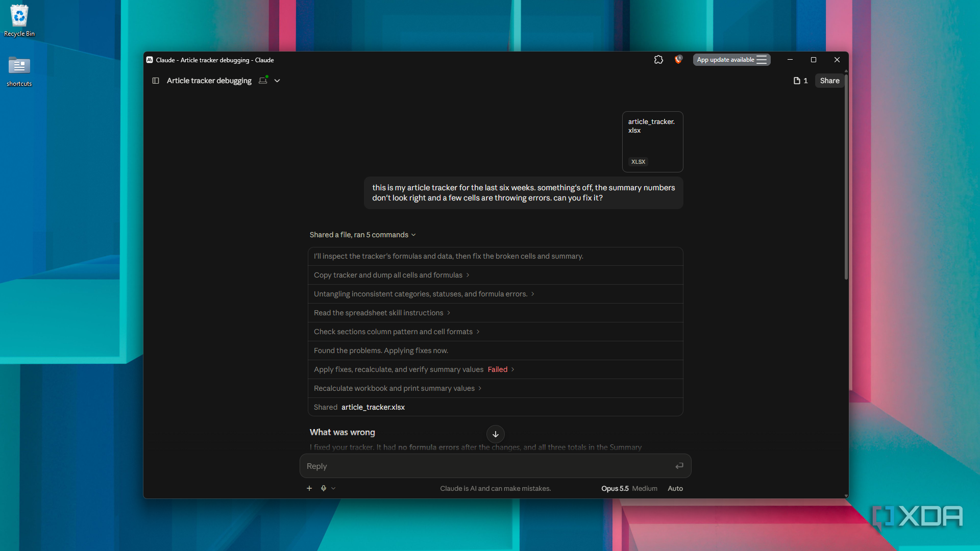This screenshot has height=551, width=980.
Task: Click the project icon beside chat title
Action: point(263,81)
